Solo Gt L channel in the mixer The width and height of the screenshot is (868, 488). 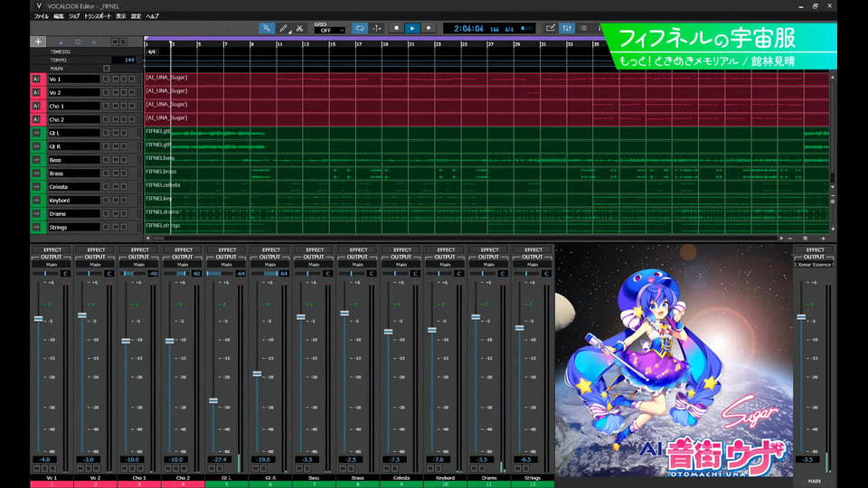(220, 469)
